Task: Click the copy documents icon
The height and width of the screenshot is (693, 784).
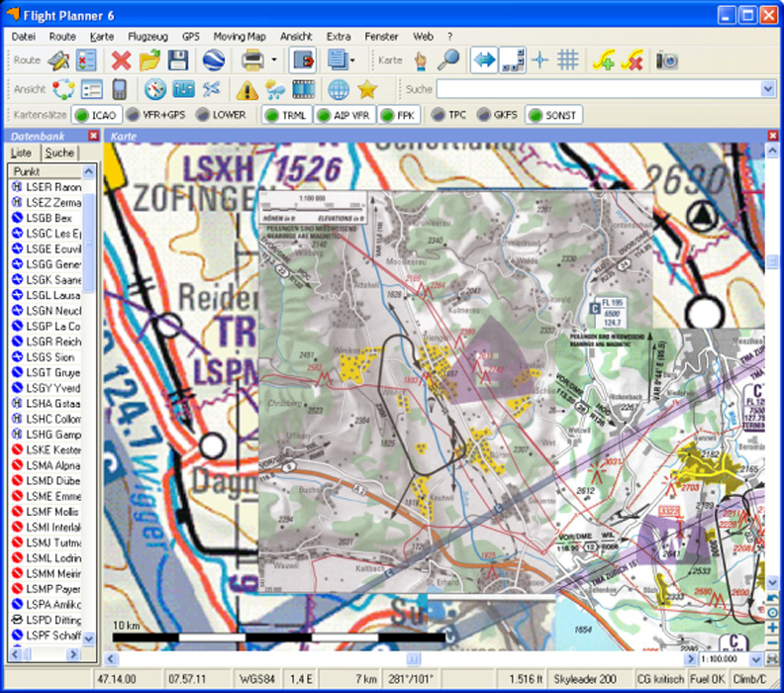Action: (338, 60)
